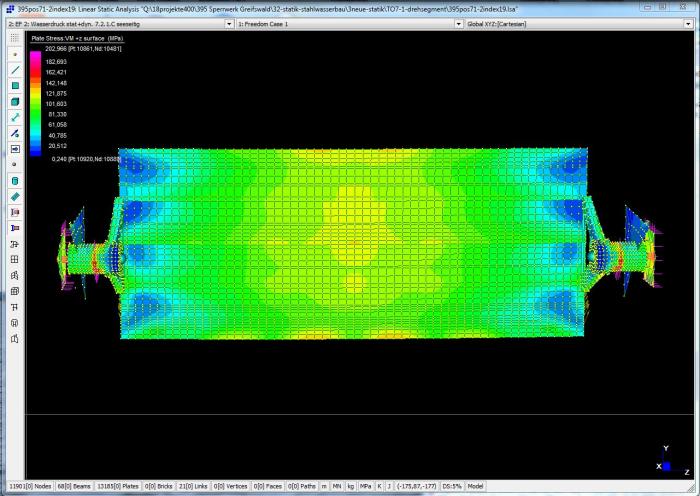Click the MPa unit in status bar

pos(365,487)
